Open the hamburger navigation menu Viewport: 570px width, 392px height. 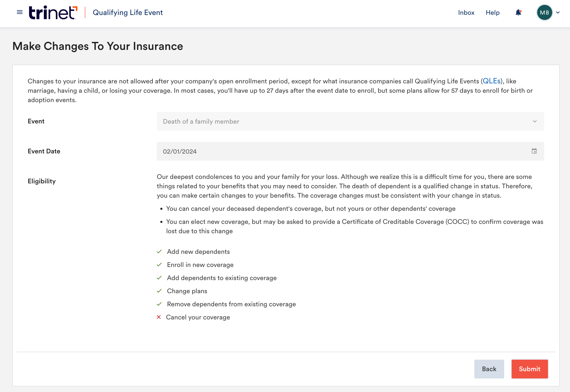point(20,12)
